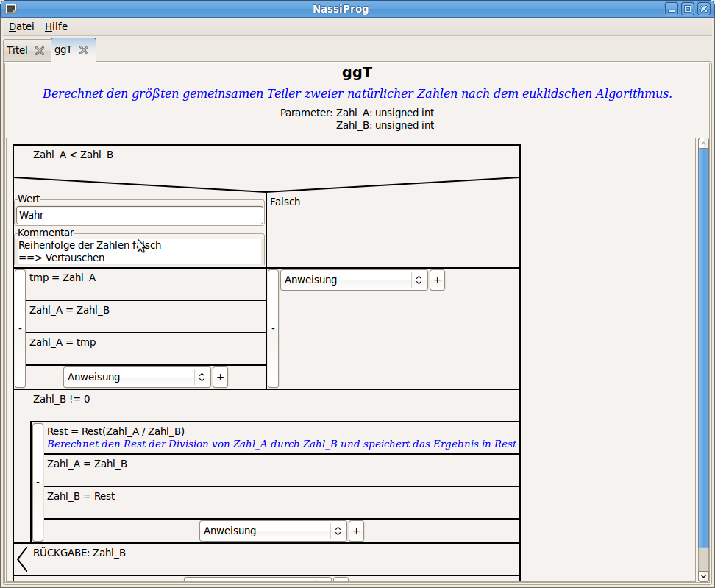This screenshot has height=588, width=715.
Task: Collapse the loop body beside Rest = Rest(Zahl_A / Zahl_B)
Action: click(38, 482)
